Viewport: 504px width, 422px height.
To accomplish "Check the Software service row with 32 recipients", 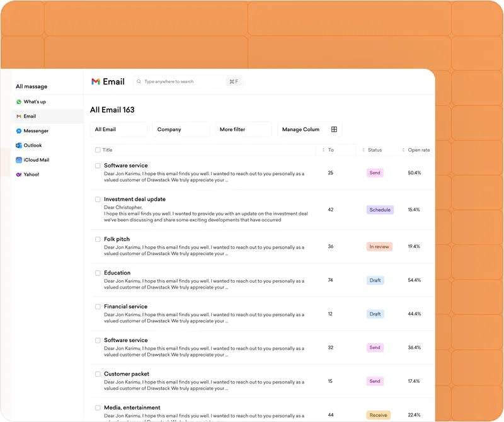I will (x=98, y=340).
